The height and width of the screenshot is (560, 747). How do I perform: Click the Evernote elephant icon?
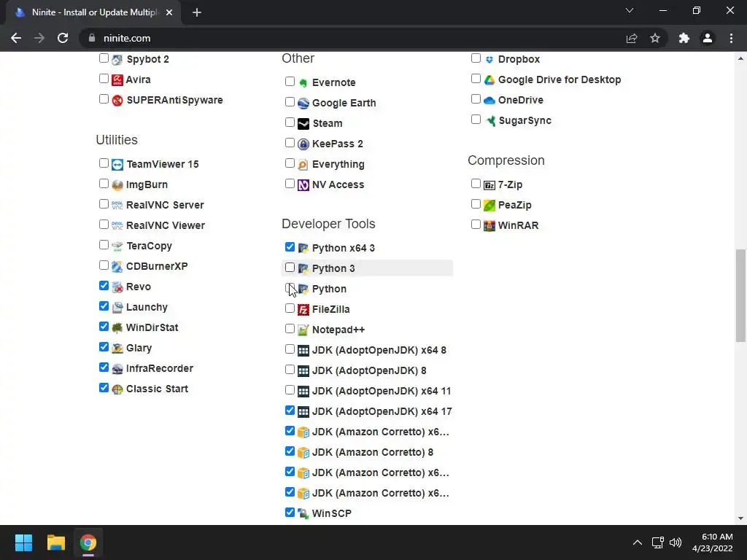click(303, 83)
